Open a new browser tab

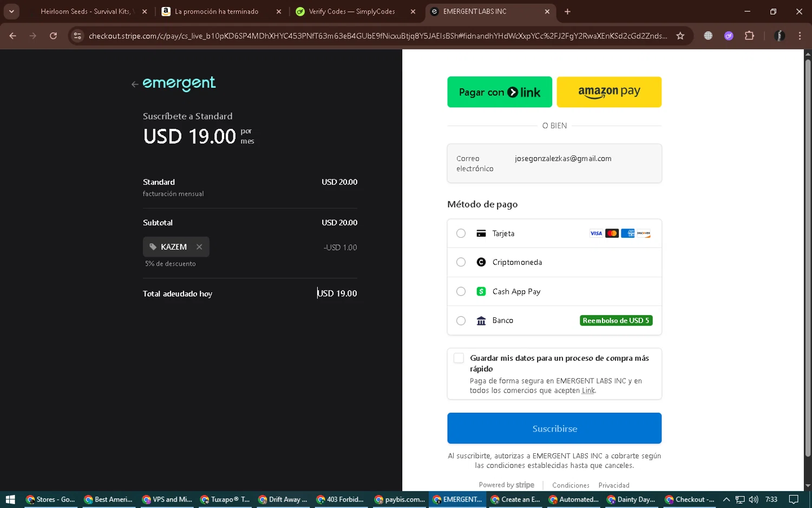pyautogui.click(x=567, y=11)
